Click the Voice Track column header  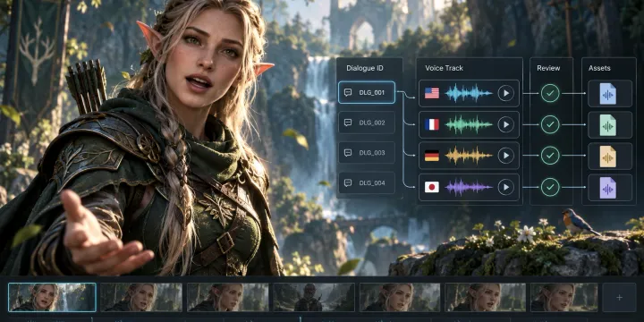[444, 68]
